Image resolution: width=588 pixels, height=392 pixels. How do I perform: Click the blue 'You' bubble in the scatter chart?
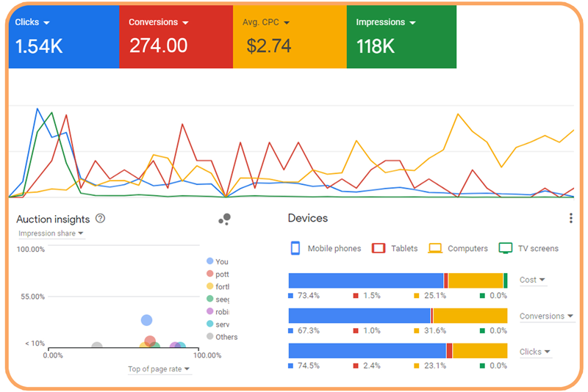146,320
